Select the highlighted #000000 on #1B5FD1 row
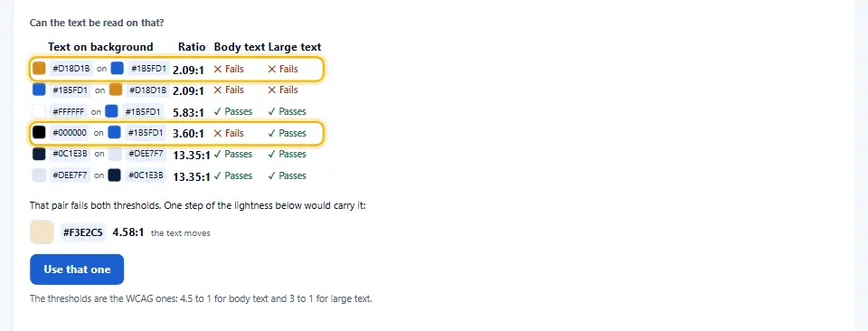Viewport: 868px width, 331px height. point(175,133)
